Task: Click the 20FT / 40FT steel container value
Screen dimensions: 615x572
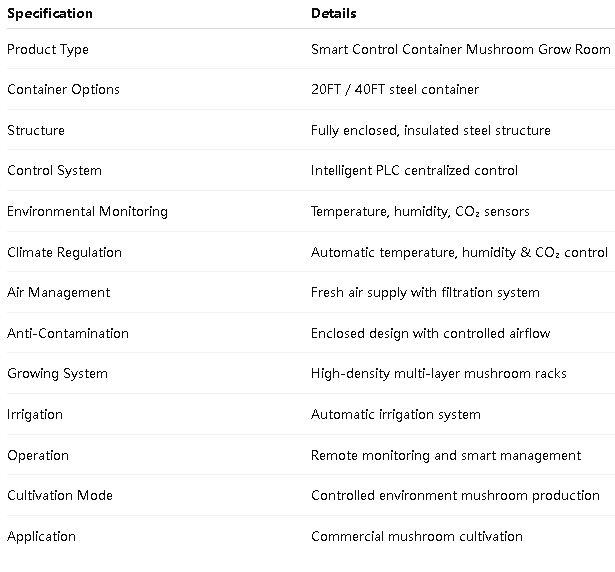Action: pos(395,90)
